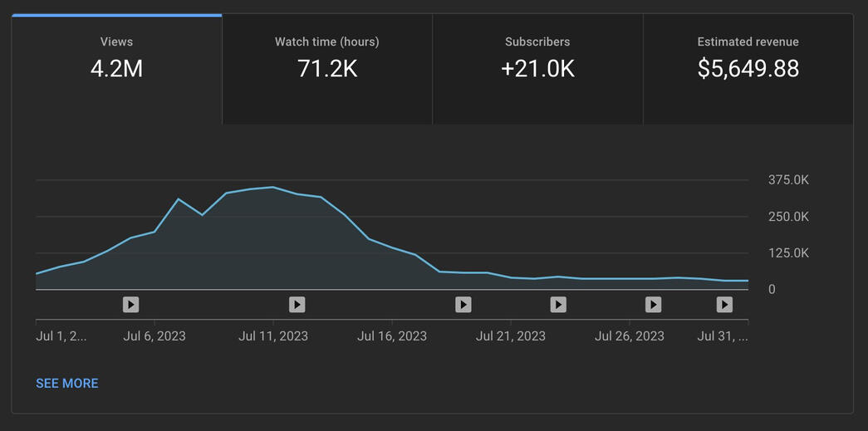Click the SEE MORE link
The width and height of the screenshot is (868, 431).
coord(67,383)
